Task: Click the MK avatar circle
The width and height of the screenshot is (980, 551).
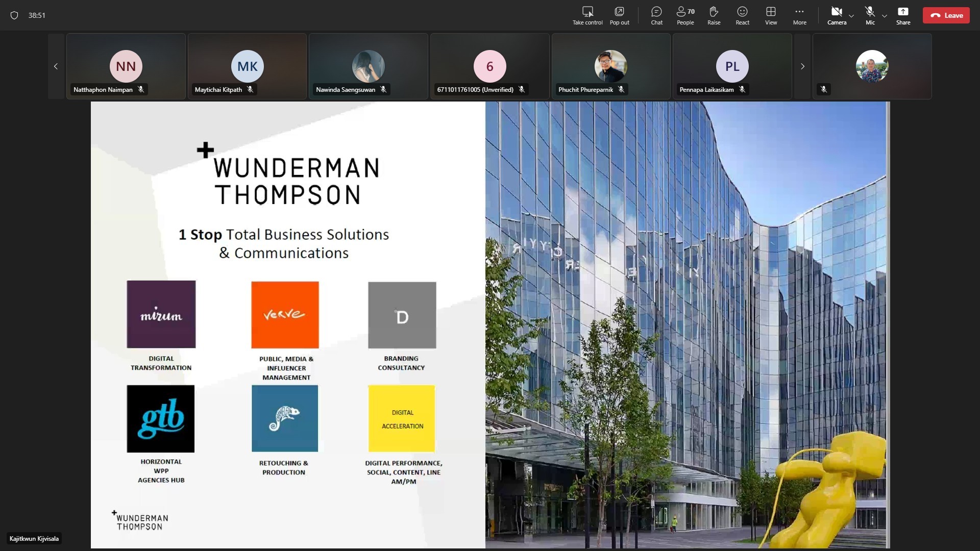Action: (247, 66)
